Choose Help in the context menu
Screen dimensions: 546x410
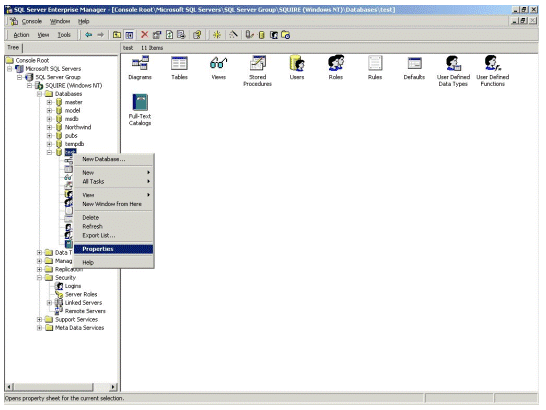point(114,262)
